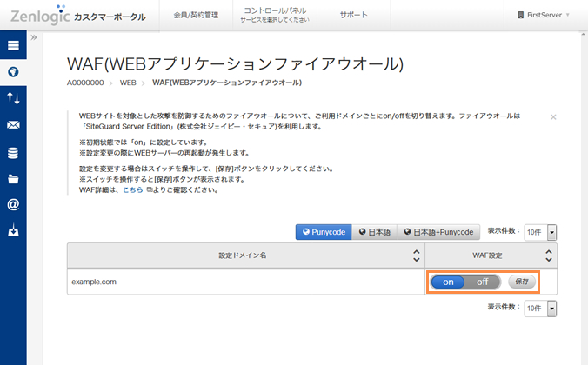Open the コントロールパネル menu
The width and height of the screenshot is (588, 365).
[x=275, y=15]
